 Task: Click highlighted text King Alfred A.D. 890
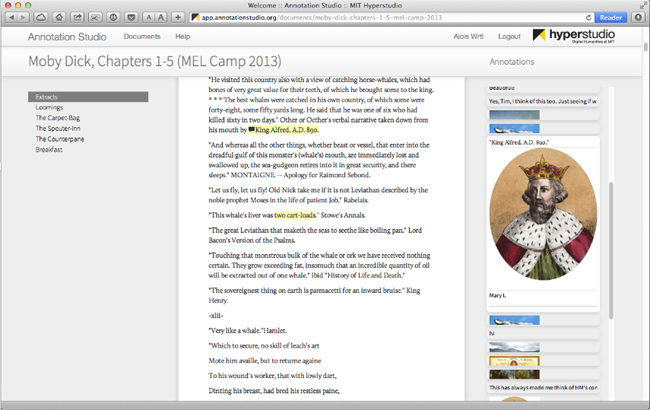coord(287,130)
